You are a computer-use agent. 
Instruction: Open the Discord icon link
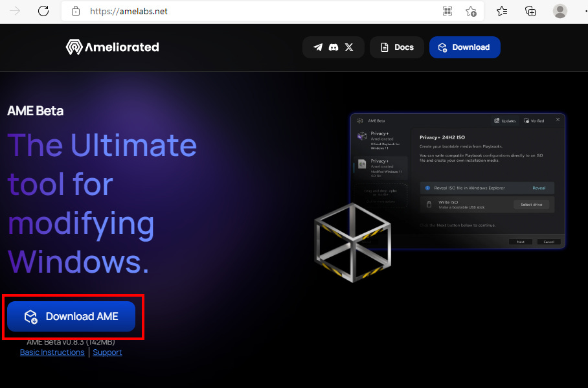[334, 47]
